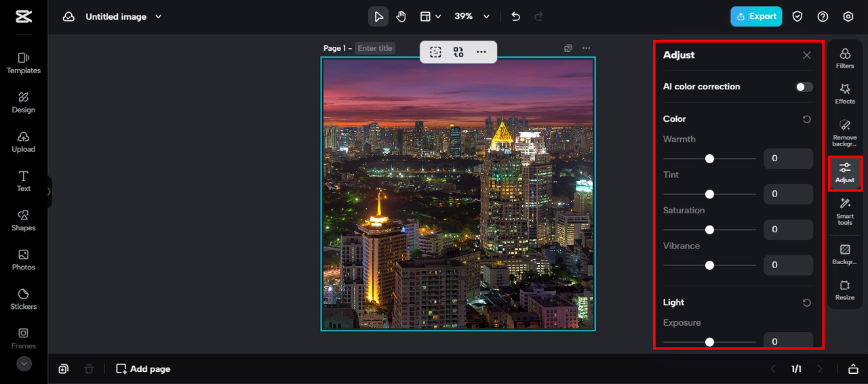
Task: Open the Frames panel
Action: coord(24,338)
